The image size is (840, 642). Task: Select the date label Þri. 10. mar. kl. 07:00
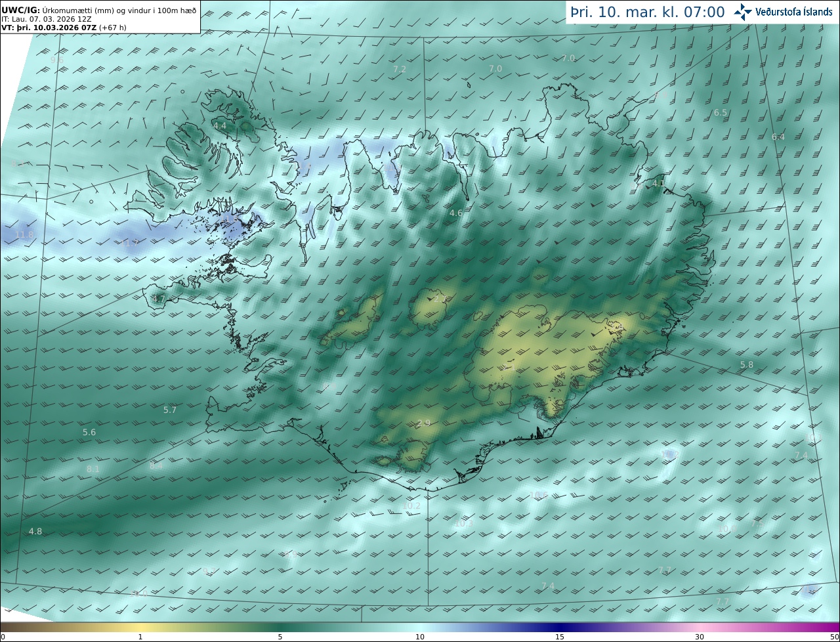tap(647, 12)
